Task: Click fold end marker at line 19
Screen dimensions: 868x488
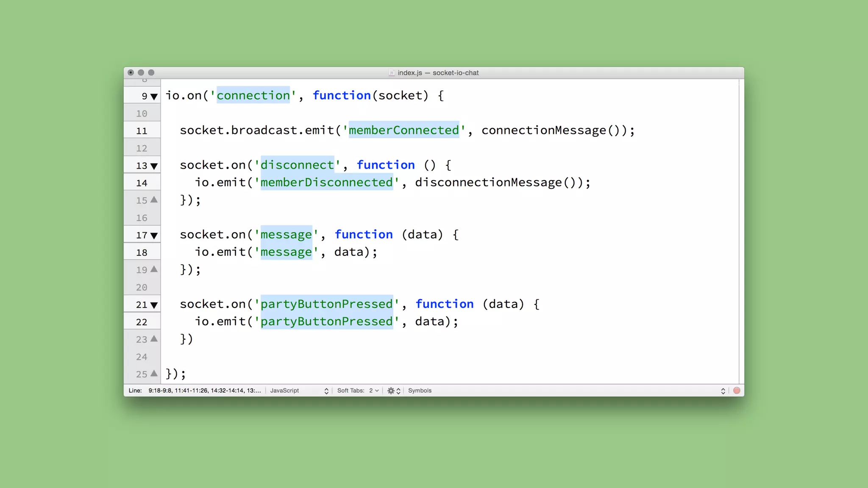Action: (154, 269)
